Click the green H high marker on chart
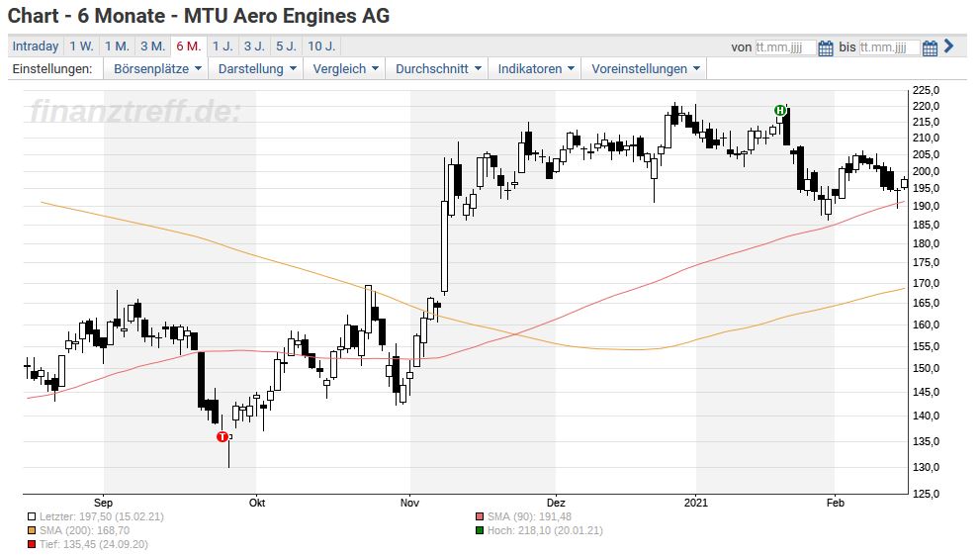 tap(780, 111)
